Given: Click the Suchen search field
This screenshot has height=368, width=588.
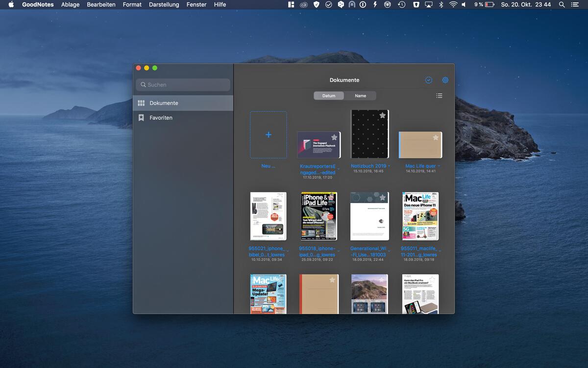Looking at the screenshot, I should click(x=182, y=84).
